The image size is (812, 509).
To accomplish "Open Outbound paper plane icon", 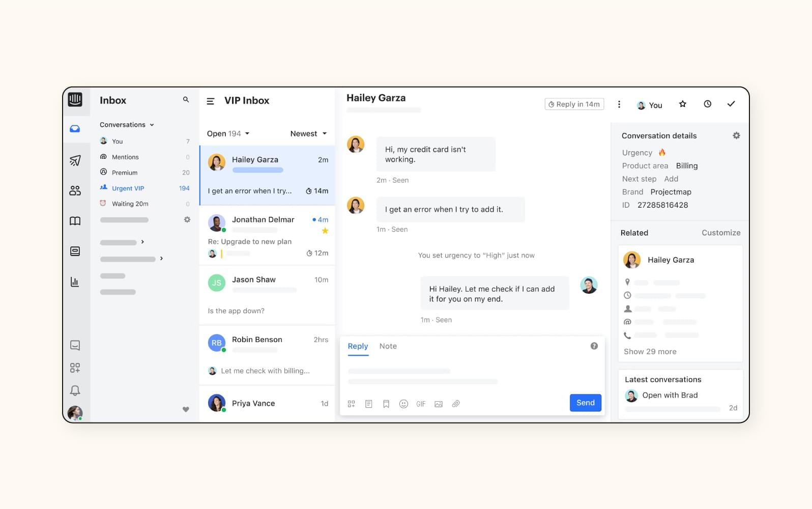I will point(75,161).
